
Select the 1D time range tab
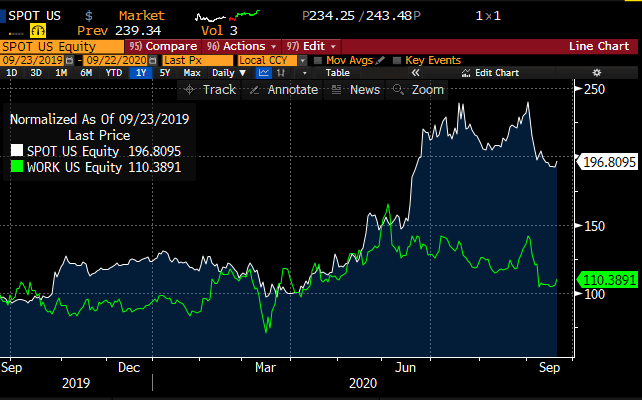tap(11, 73)
